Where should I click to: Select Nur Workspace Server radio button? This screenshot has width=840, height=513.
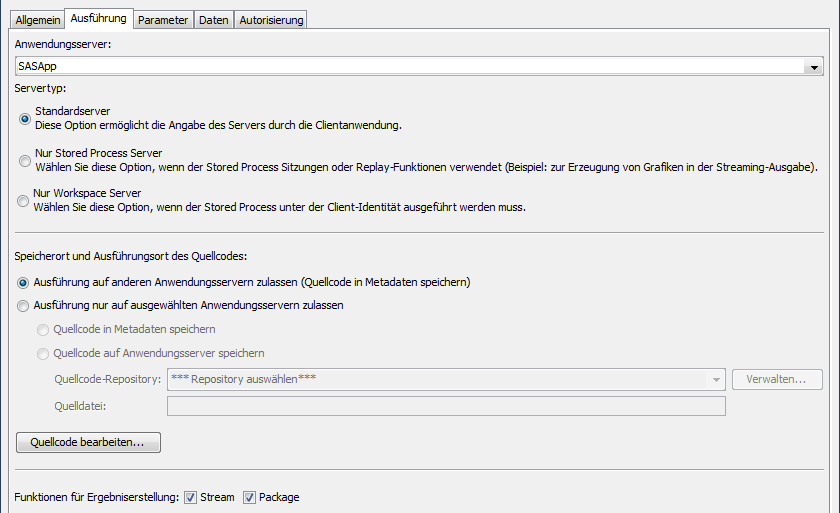24,201
